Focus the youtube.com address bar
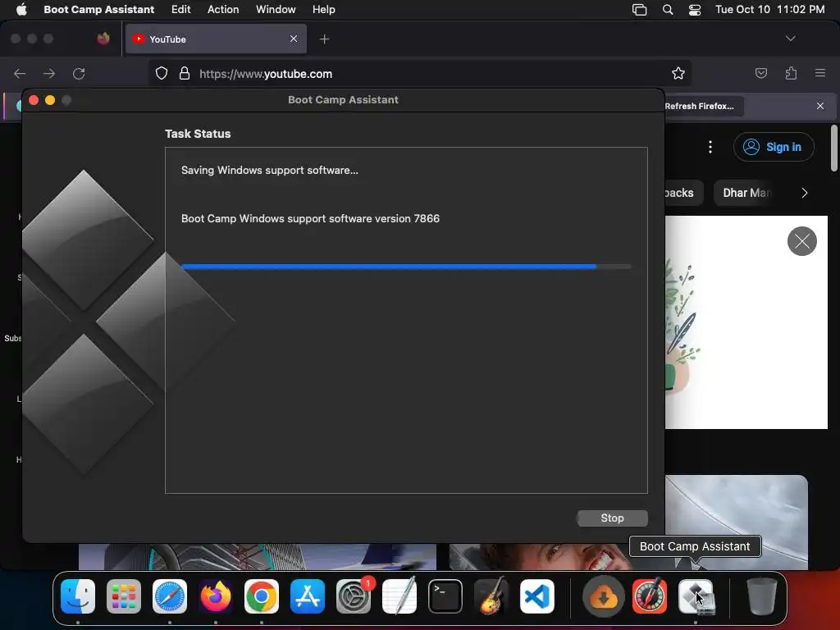Image resolution: width=840 pixels, height=630 pixels. [x=419, y=73]
